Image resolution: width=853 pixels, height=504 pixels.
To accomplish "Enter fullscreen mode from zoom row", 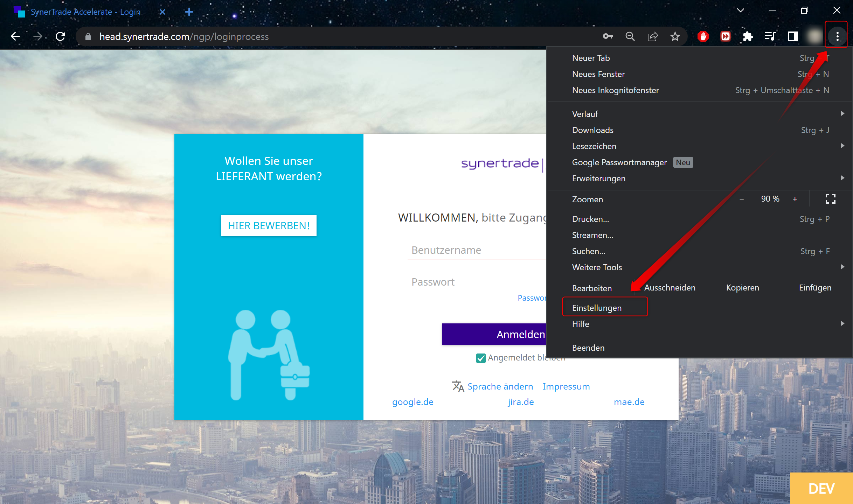I will coord(830,199).
